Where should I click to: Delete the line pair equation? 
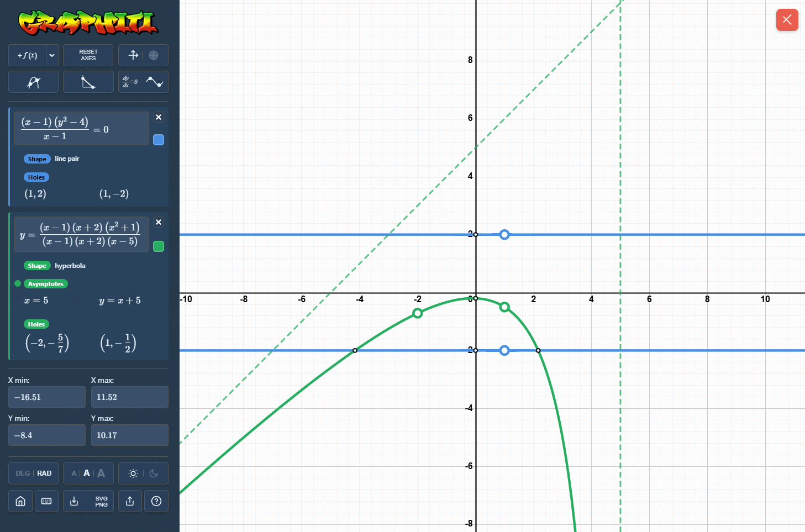pyautogui.click(x=159, y=117)
